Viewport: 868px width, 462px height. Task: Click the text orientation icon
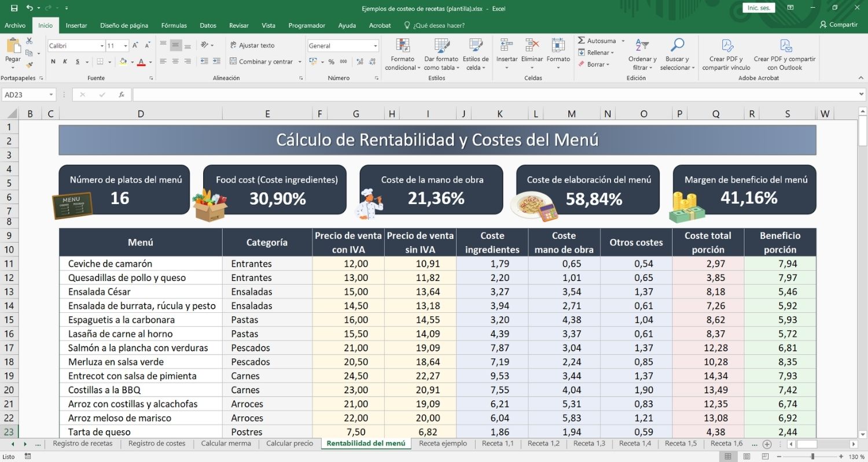click(205, 45)
